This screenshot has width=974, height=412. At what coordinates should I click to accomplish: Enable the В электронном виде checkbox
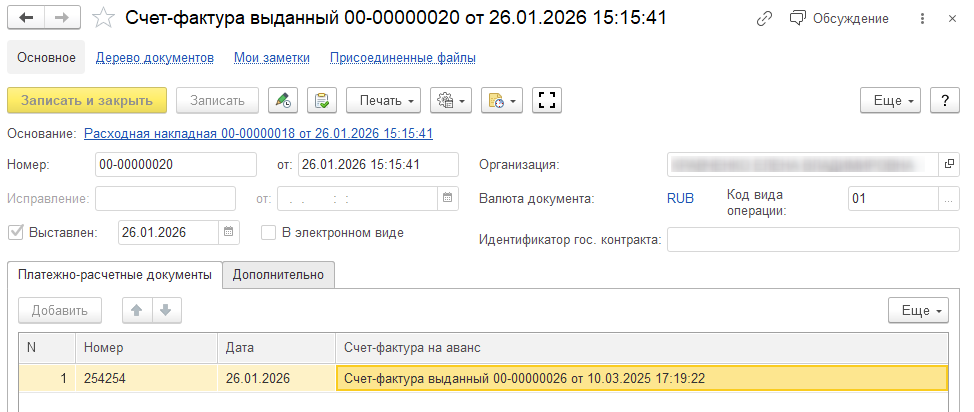268,232
